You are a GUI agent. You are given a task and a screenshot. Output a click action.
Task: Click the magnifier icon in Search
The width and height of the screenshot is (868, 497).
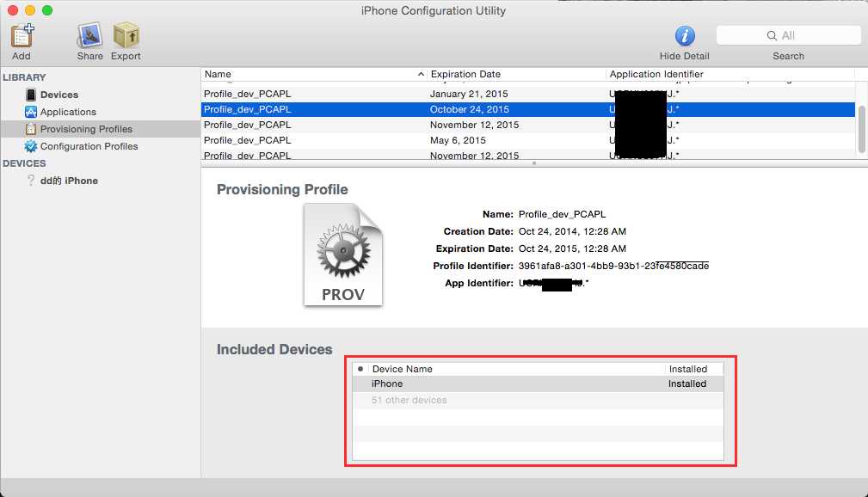tap(772, 35)
